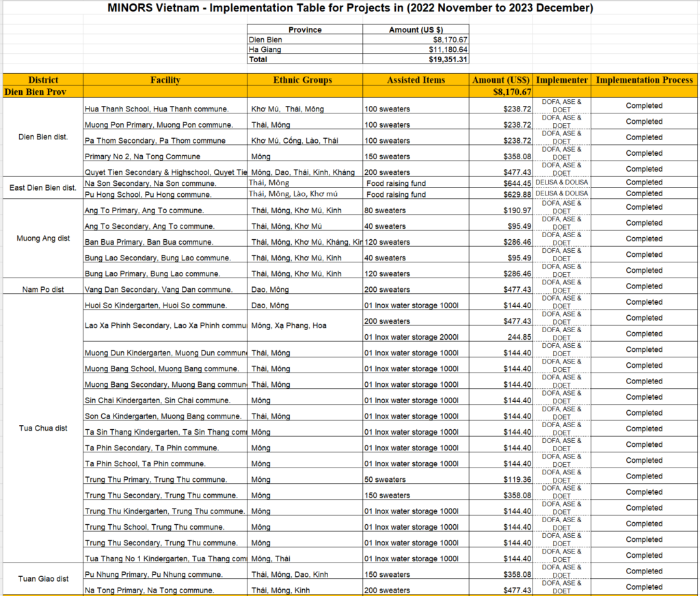Select the $119.36 amount cell

[x=500, y=477]
